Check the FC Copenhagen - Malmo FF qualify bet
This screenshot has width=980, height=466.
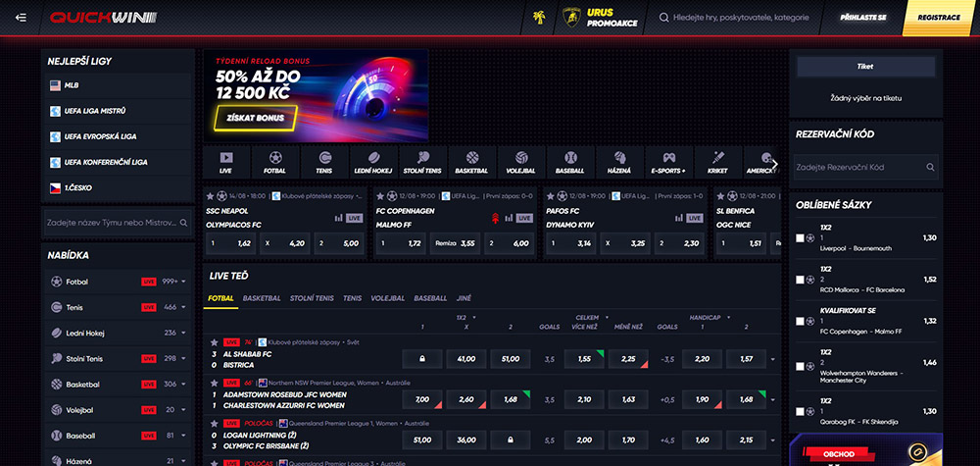tap(800, 321)
